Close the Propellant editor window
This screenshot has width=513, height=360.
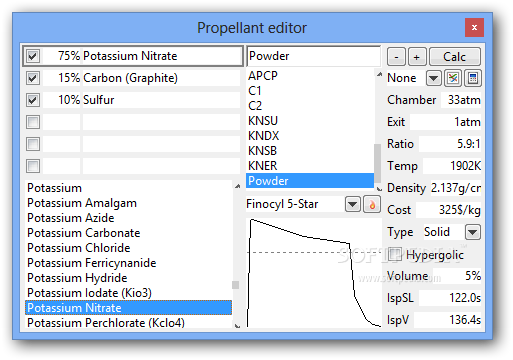pyautogui.click(x=474, y=27)
